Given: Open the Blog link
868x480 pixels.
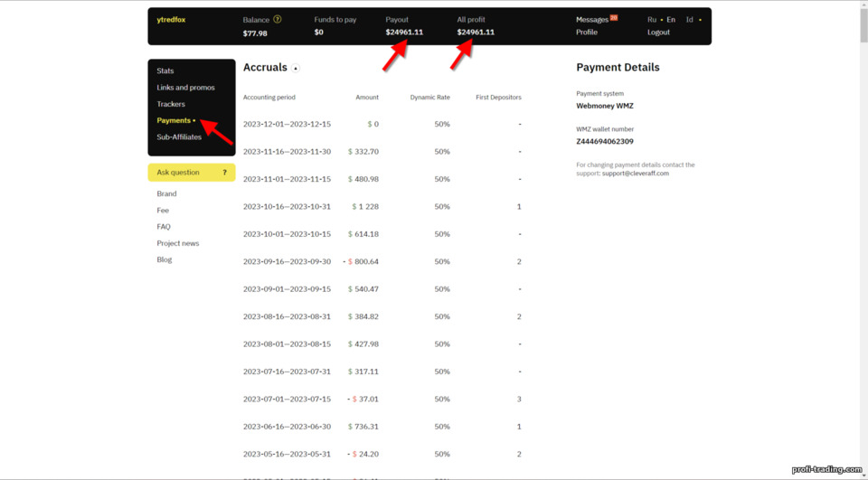Looking at the screenshot, I should (164, 259).
